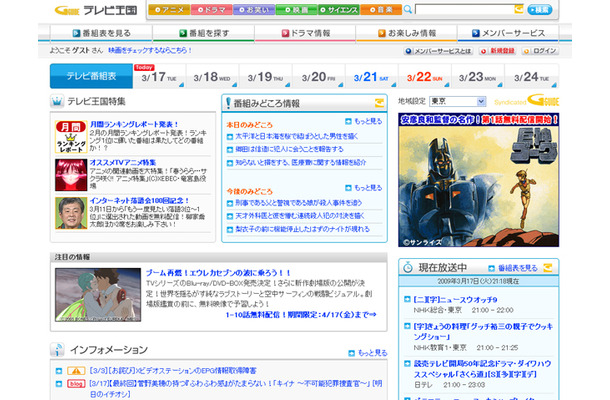
Task: Select the 3/23 MON date tab
Action: 477,77
